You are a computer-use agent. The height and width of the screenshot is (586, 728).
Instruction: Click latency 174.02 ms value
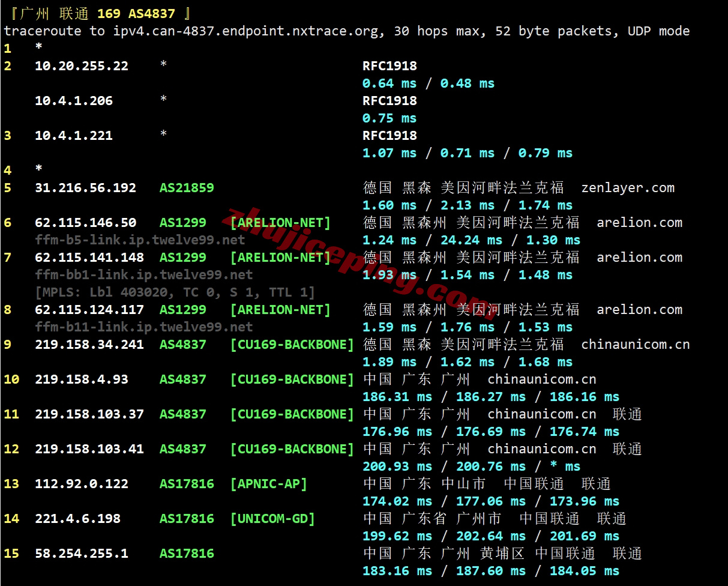tap(397, 501)
